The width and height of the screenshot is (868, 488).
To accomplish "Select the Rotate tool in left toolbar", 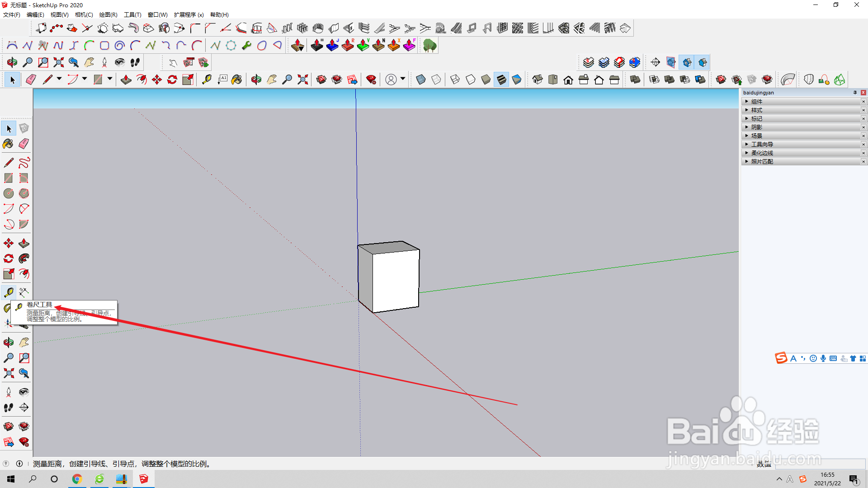I will click(x=9, y=258).
